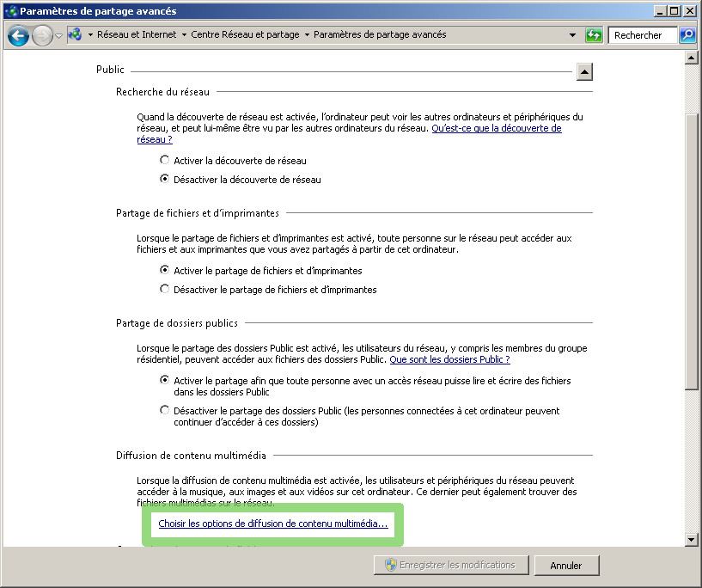Screen dimensions: 702x588
Task: Click the search magnifier icon
Action: (x=687, y=35)
